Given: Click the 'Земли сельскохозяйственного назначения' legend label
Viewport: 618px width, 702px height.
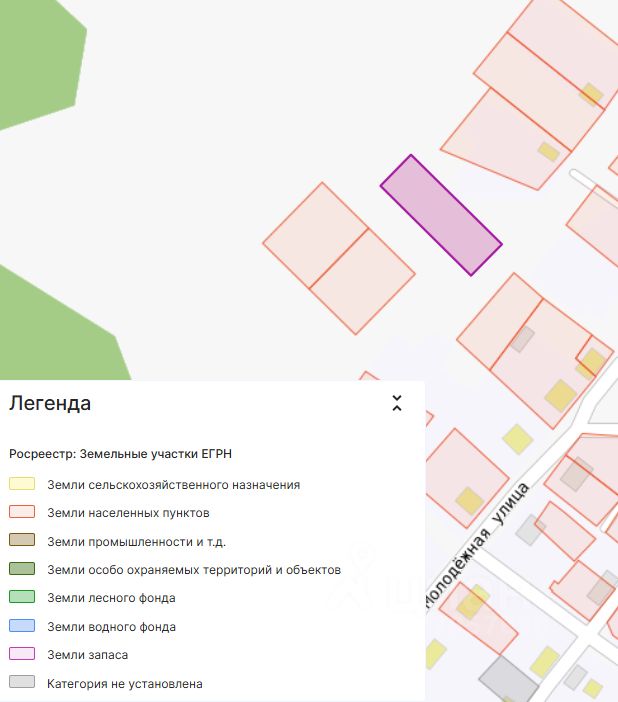Looking at the screenshot, I should point(173,485).
